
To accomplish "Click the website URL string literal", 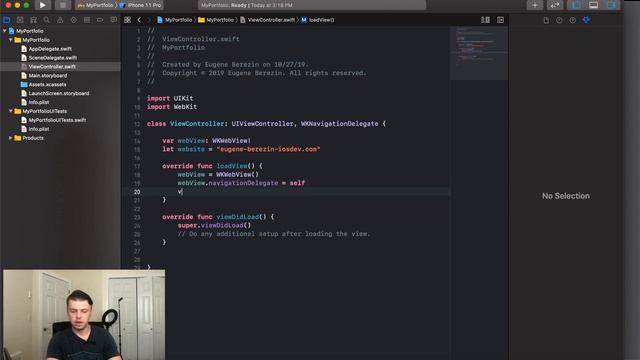I will [268, 149].
